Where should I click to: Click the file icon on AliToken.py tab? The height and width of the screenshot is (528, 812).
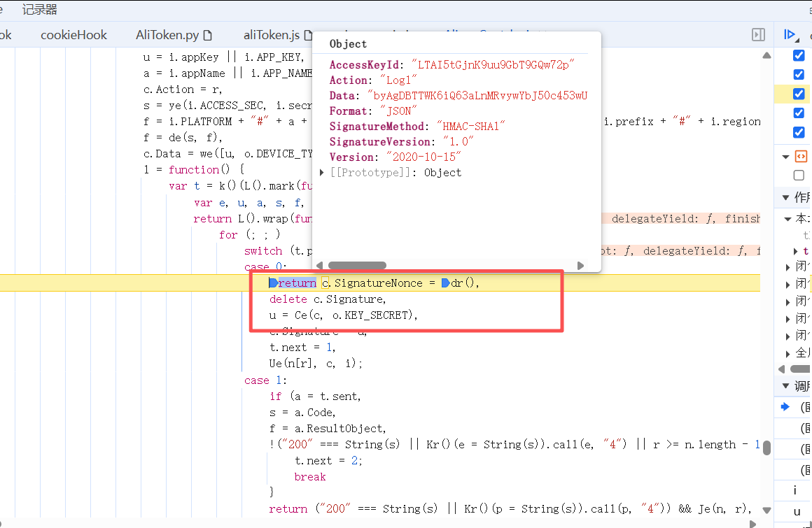pos(208,35)
